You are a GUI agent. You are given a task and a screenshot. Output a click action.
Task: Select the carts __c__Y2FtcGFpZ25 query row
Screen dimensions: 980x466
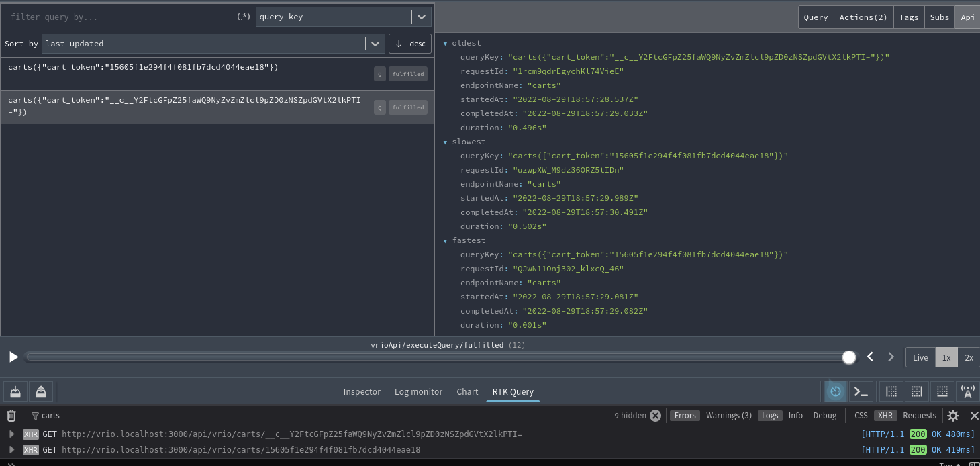(x=217, y=107)
